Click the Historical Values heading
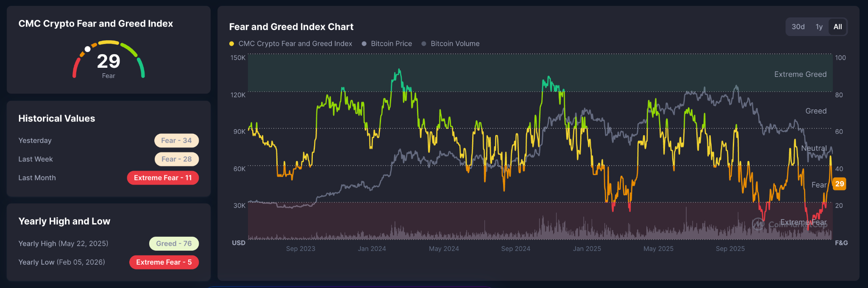The height and width of the screenshot is (288, 868). click(x=57, y=119)
